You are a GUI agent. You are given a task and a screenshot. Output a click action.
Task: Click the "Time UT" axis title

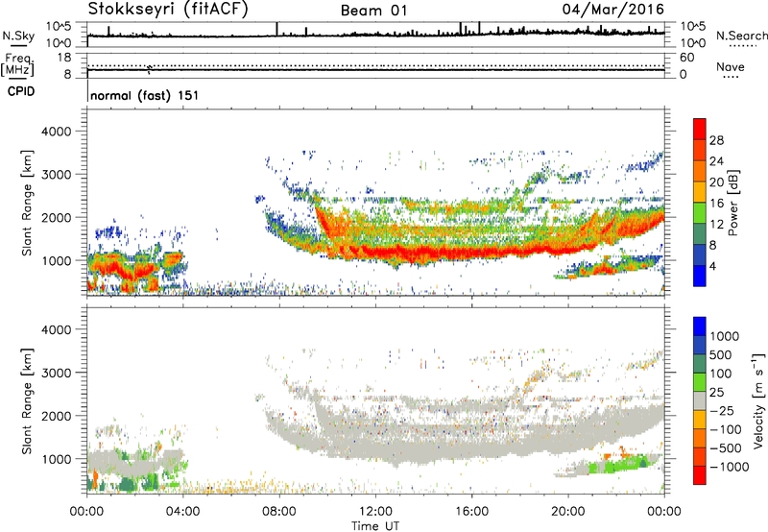(x=375, y=526)
